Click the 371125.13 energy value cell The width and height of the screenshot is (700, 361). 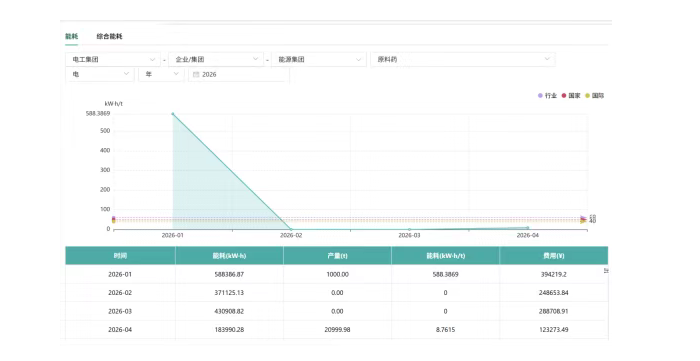(x=229, y=293)
